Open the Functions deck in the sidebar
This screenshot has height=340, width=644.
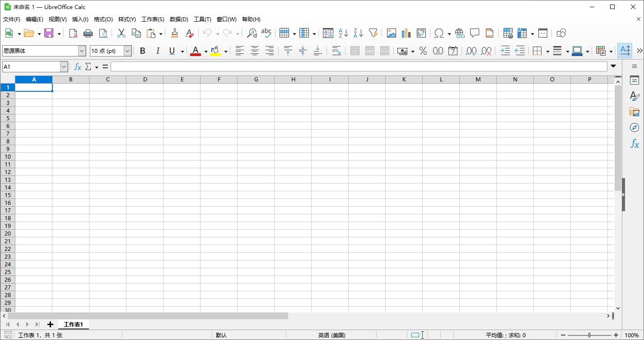635,144
